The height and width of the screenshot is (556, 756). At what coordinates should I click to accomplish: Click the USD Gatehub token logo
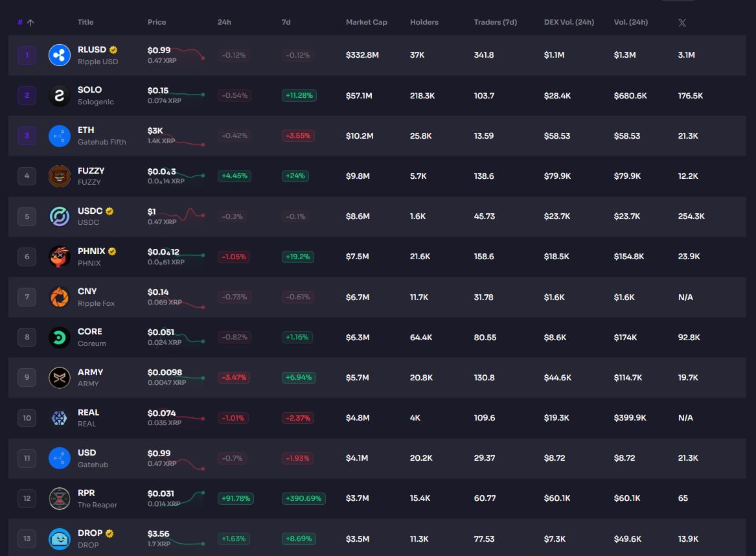click(x=60, y=458)
